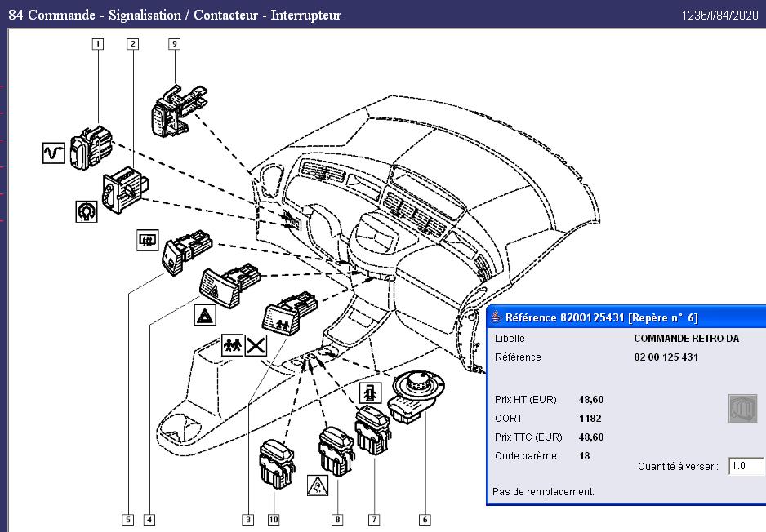
Task: Select the wave symbol beside switch 1
Action: (54, 153)
